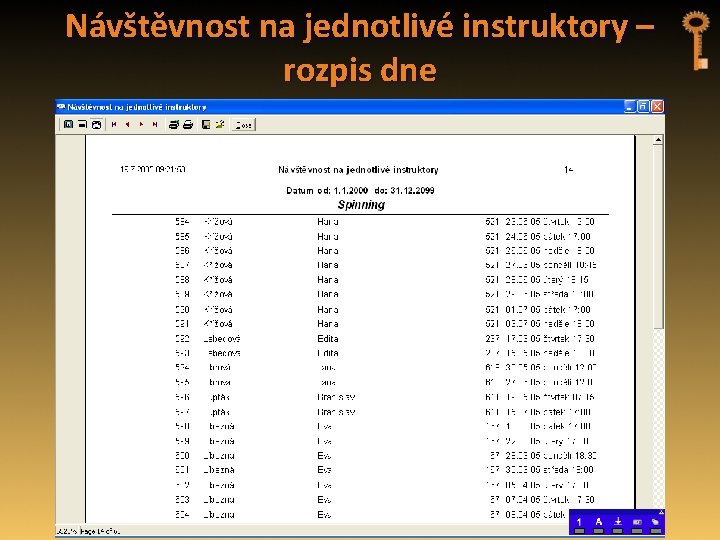Jump to the last page of the report

(x=155, y=124)
